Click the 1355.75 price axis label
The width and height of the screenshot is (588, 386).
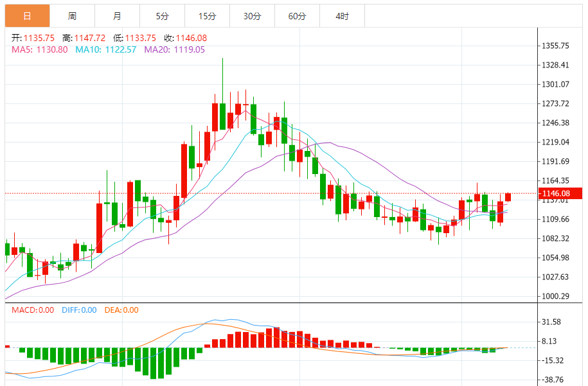click(557, 46)
